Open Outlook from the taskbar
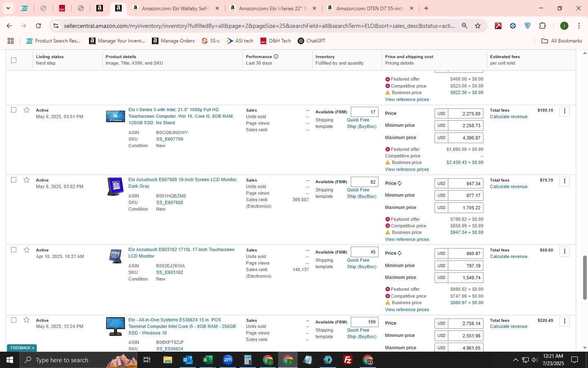The height and width of the screenshot is (368, 588). pos(187,360)
